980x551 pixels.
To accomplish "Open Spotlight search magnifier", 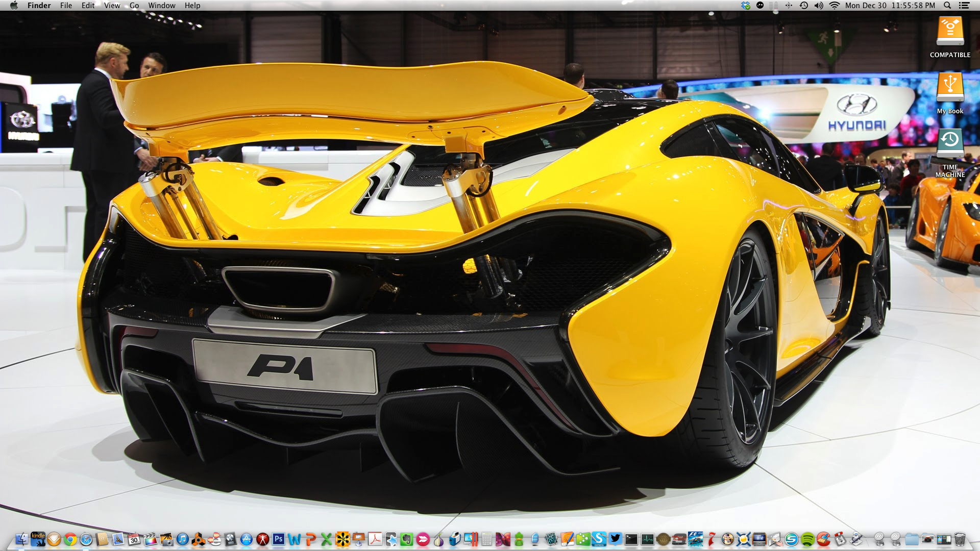I will coord(947,6).
